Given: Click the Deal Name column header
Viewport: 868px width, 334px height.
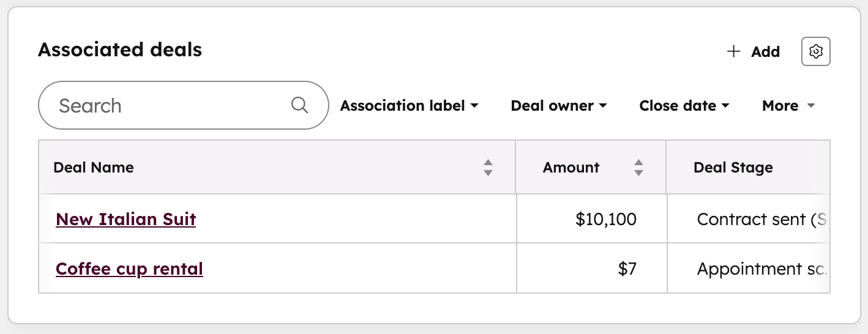Looking at the screenshot, I should 94,168.
